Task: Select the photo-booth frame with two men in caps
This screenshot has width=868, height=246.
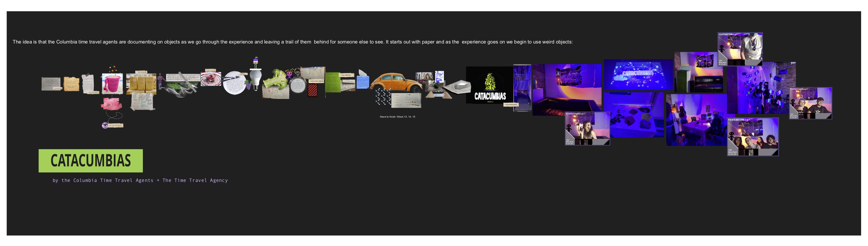Action: (x=811, y=103)
